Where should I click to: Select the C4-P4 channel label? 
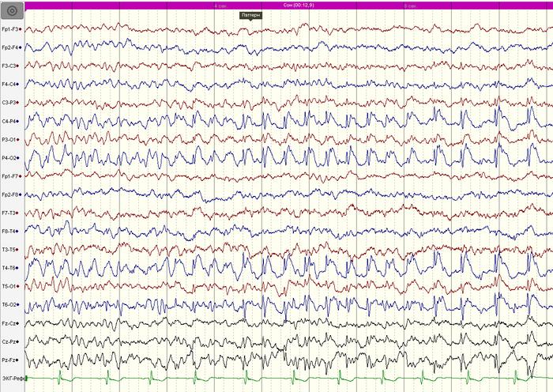click(10, 121)
